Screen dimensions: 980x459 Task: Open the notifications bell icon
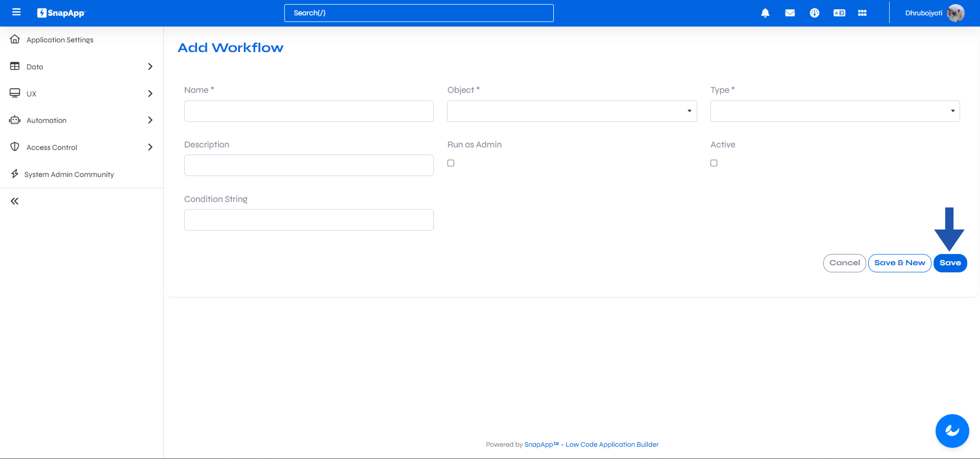[x=765, y=13]
